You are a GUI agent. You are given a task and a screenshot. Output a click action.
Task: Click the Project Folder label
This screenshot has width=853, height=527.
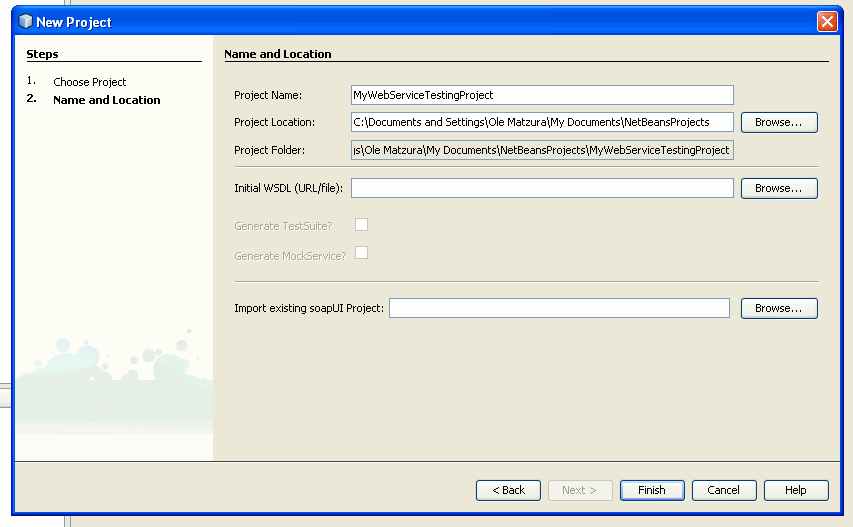click(x=269, y=150)
